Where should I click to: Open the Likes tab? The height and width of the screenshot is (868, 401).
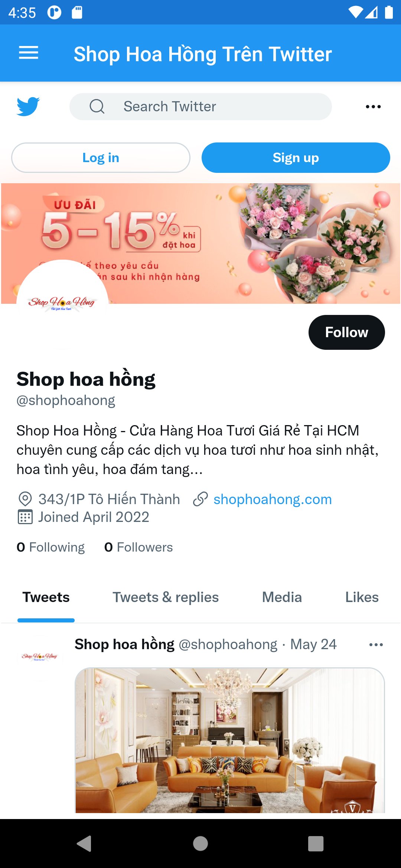pyautogui.click(x=362, y=597)
